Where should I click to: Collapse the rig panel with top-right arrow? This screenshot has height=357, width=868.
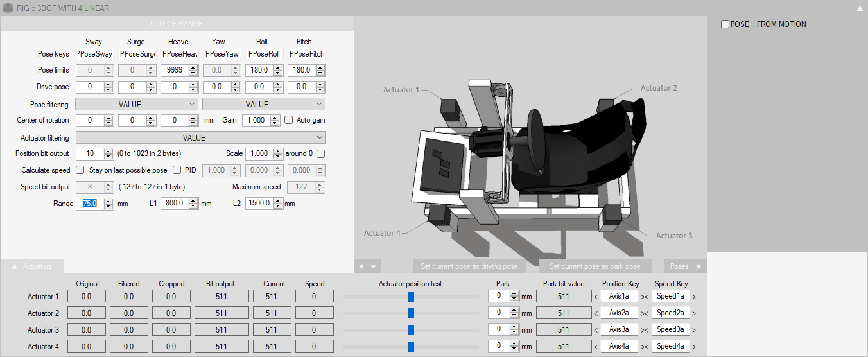click(x=860, y=8)
